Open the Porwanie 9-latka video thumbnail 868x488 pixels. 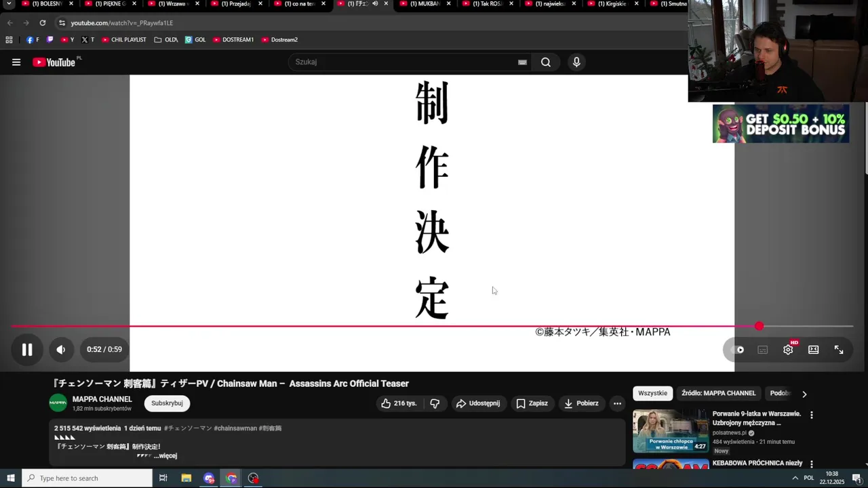[x=671, y=431]
